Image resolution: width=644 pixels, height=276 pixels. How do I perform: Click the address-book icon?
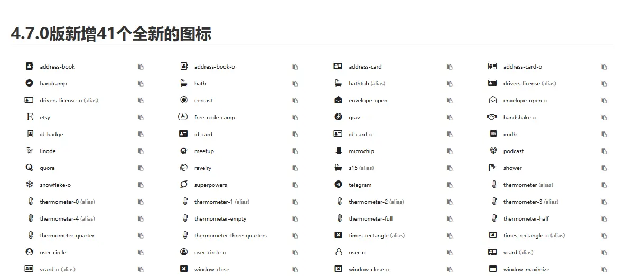[30, 66]
